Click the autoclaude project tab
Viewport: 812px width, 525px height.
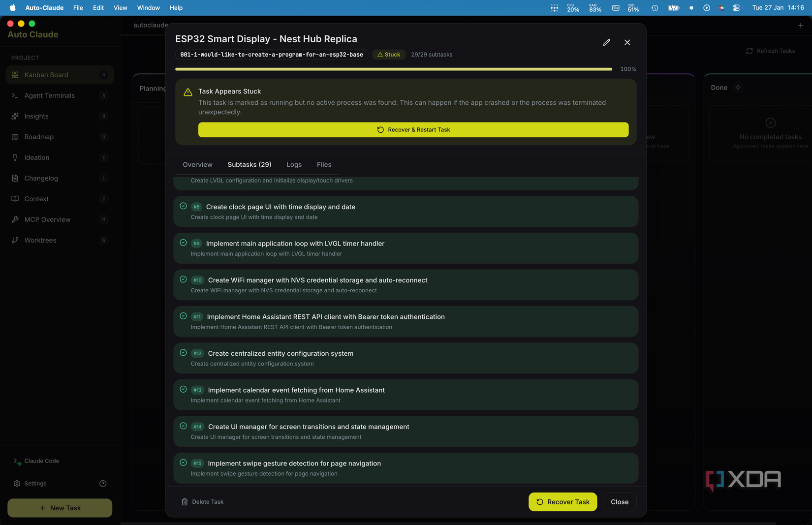tap(151, 25)
